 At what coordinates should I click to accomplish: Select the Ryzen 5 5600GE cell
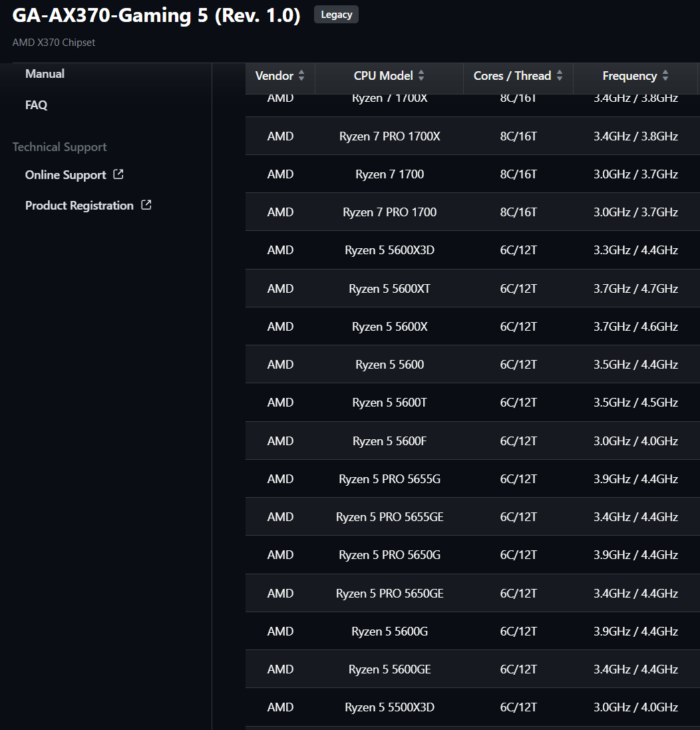coord(389,669)
